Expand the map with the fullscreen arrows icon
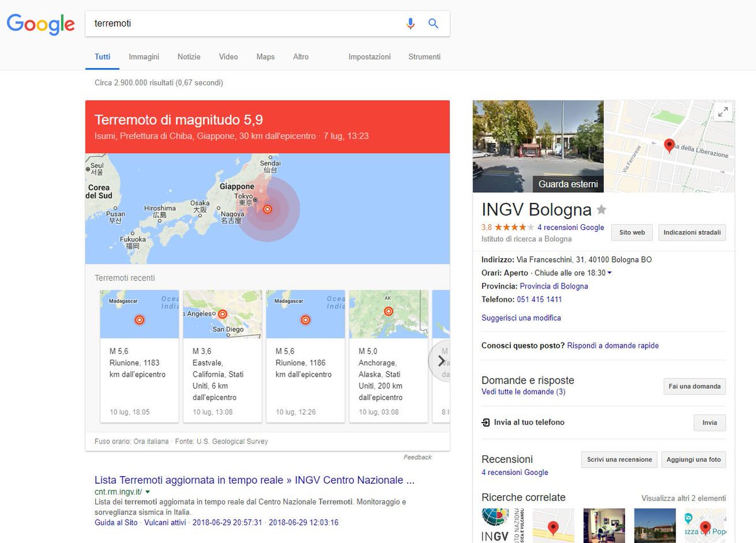The width and height of the screenshot is (756, 543). click(723, 111)
